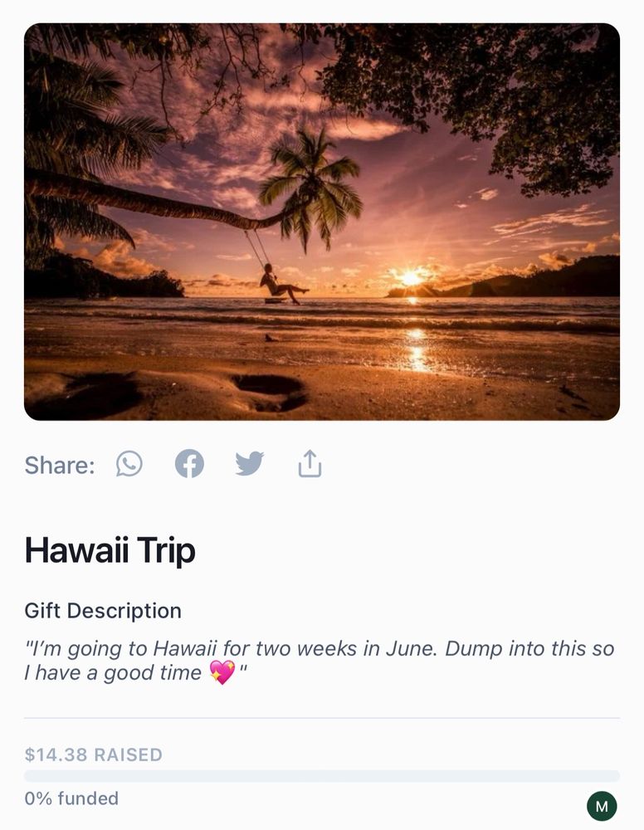Open the system share sheet icon
The width and height of the screenshot is (644, 830).
pyautogui.click(x=310, y=464)
